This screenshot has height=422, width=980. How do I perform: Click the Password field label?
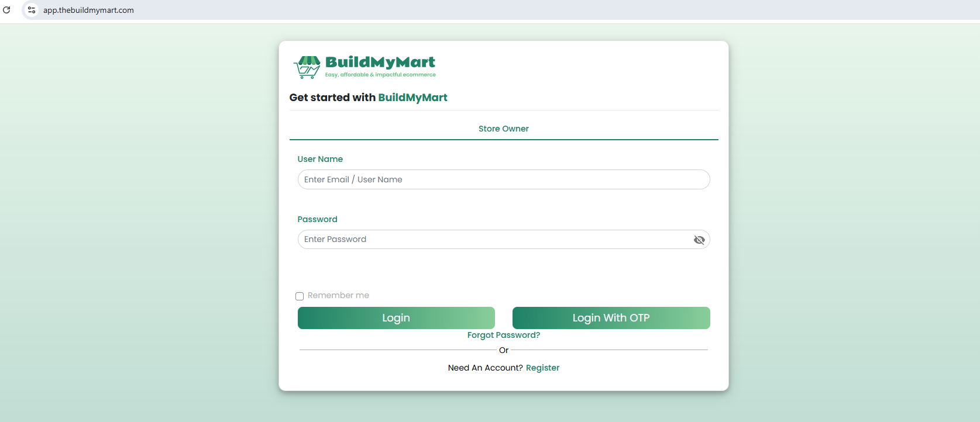317,219
